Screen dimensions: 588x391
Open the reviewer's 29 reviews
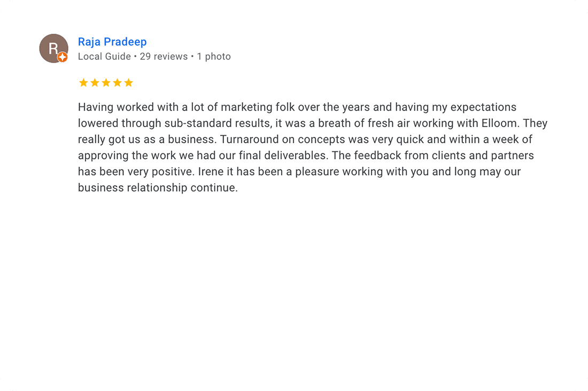click(x=164, y=56)
